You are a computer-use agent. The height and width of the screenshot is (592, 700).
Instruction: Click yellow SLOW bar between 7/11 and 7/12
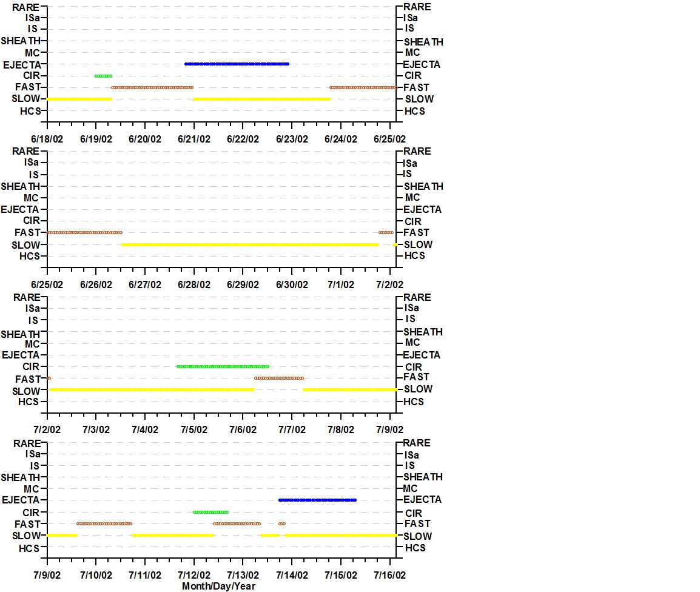[x=173, y=536]
